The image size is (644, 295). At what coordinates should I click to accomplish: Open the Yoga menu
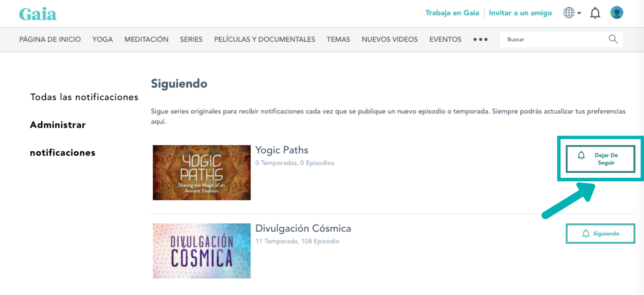tap(102, 39)
